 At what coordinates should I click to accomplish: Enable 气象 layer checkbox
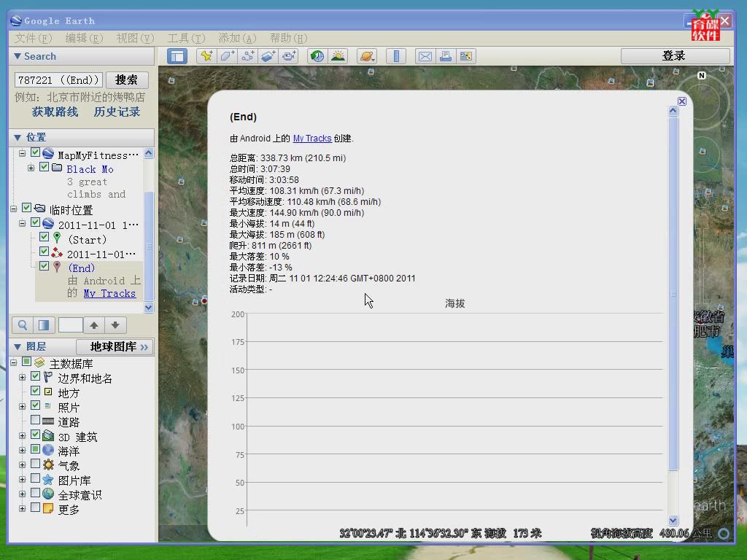[35, 463]
